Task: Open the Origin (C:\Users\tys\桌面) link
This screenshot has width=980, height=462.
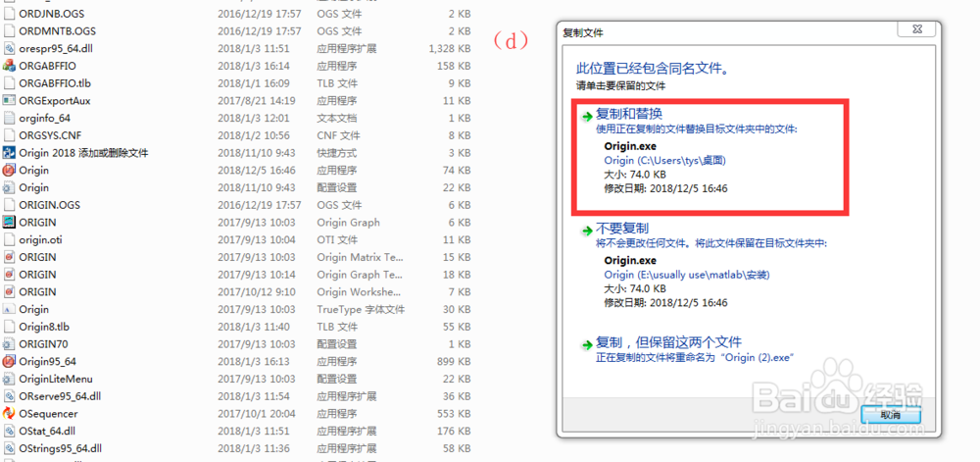Action: pyautogui.click(x=665, y=161)
